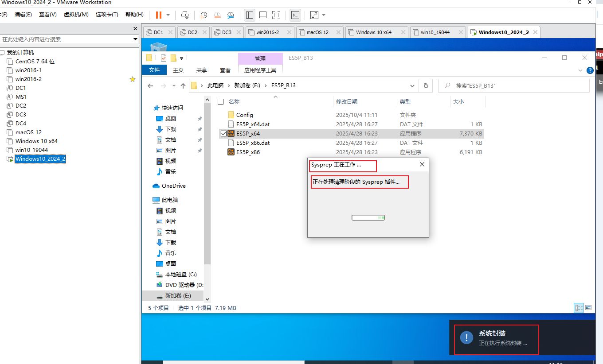Enter full screen mode icon
Screen dimensions: 603x364
point(276,15)
